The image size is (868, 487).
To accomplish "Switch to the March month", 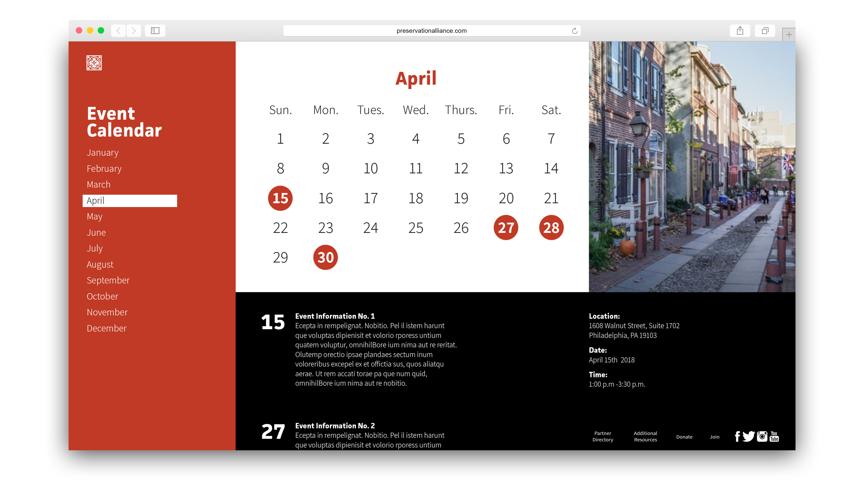I will pos(99,185).
